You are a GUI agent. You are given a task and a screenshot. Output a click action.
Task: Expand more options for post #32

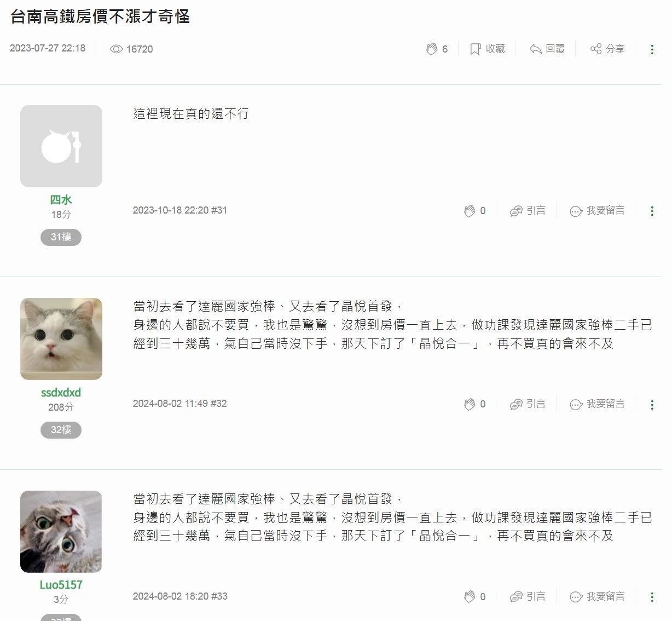pyautogui.click(x=652, y=405)
